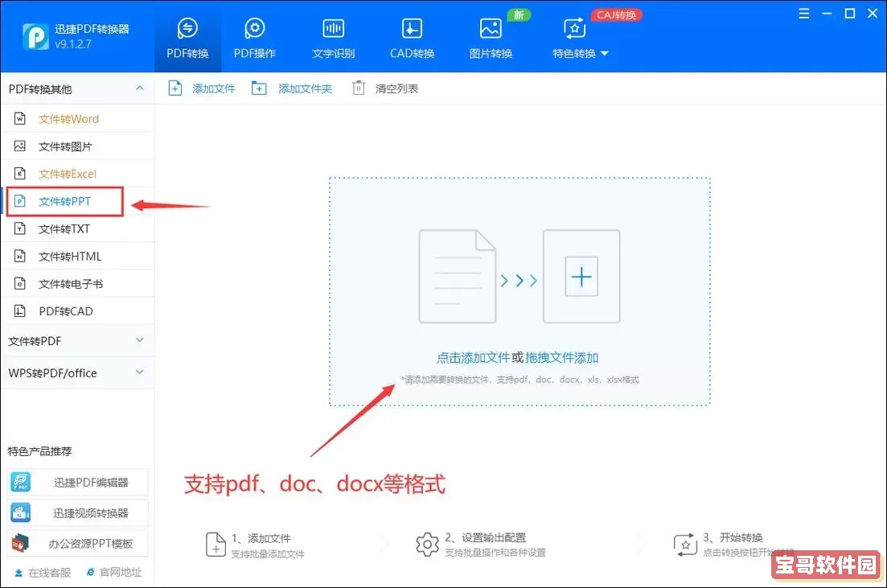This screenshot has width=887, height=588.
Task: Select 文件转Word in the sidebar
Action: tap(77, 119)
